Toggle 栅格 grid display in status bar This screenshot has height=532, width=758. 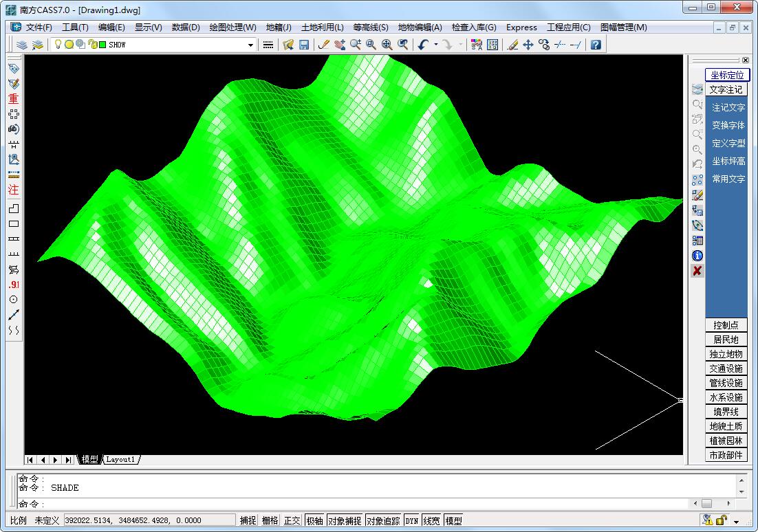point(270,521)
